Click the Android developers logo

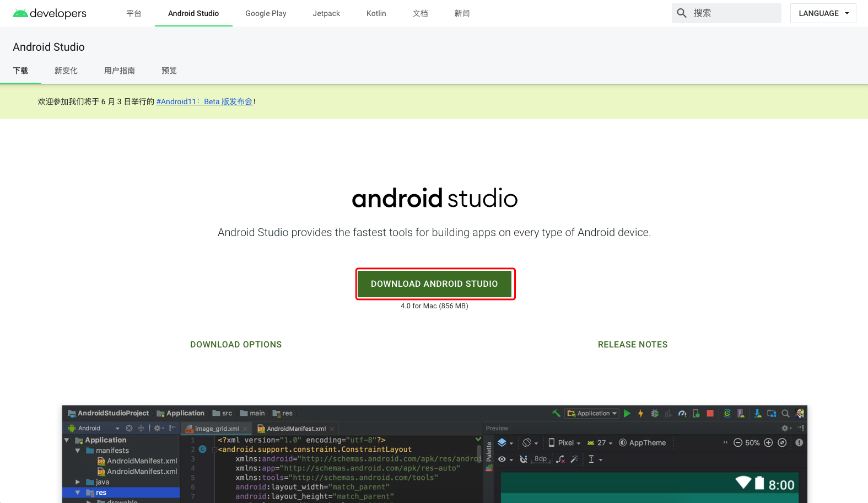coord(50,13)
